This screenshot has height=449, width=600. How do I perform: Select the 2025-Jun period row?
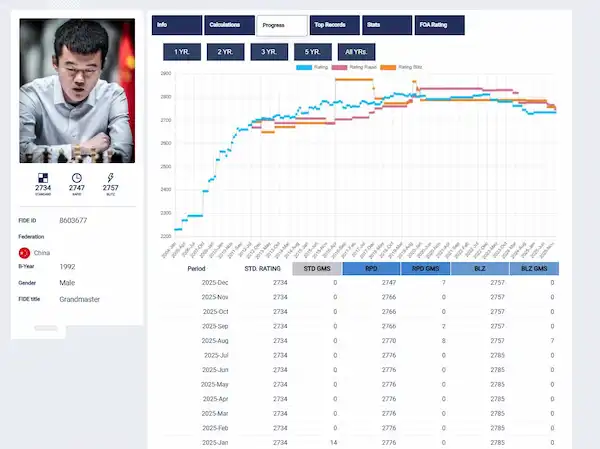(360, 370)
